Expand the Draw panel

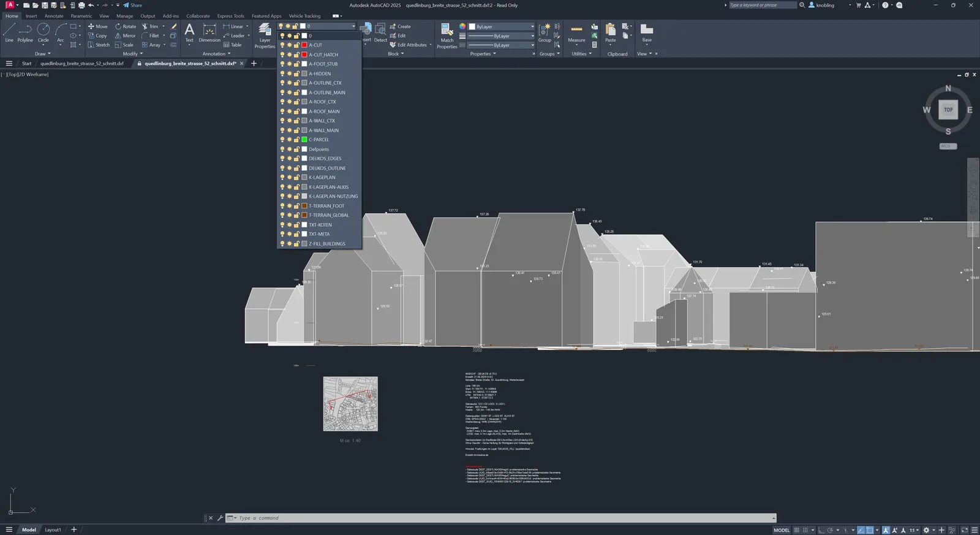[42, 54]
